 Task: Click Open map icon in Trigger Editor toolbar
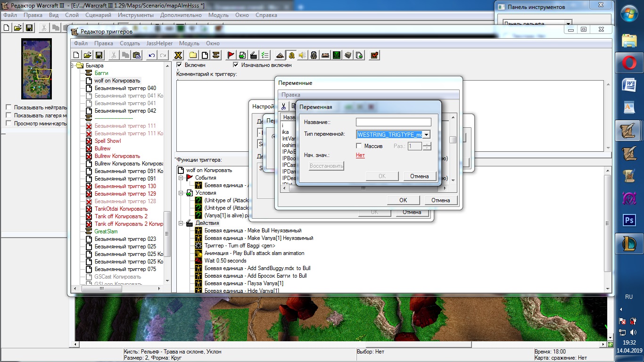click(x=88, y=55)
